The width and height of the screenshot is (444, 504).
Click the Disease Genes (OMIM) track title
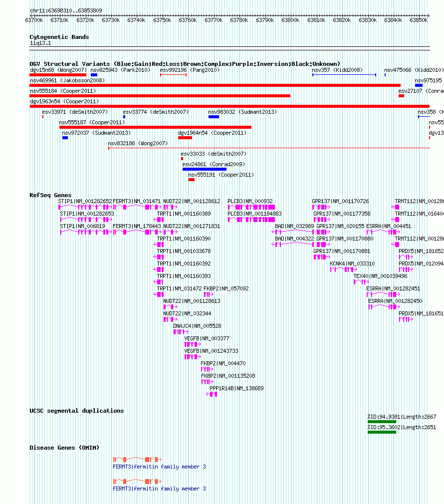(64, 448)
